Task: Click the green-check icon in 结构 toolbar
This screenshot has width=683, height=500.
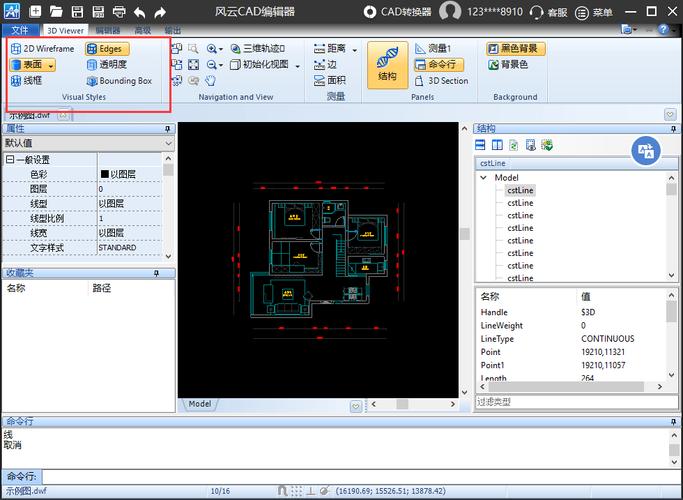Action: point(547,145)
